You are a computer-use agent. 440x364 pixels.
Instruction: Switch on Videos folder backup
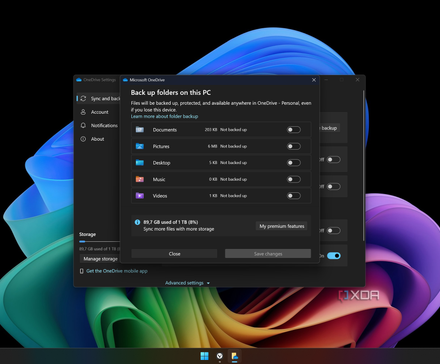click(x=294, y=196)
